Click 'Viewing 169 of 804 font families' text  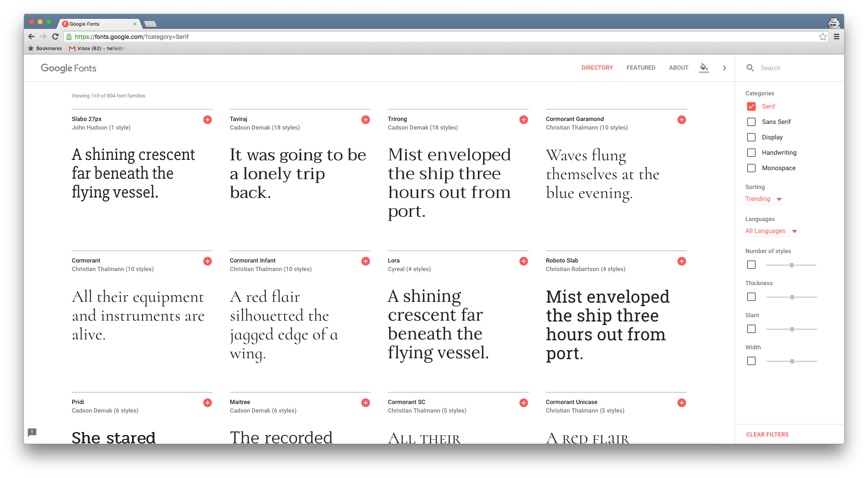108,96
